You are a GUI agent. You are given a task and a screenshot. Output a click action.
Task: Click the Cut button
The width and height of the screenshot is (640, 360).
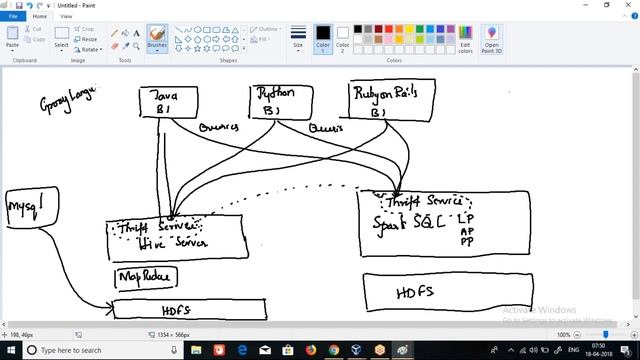[33, 29]
